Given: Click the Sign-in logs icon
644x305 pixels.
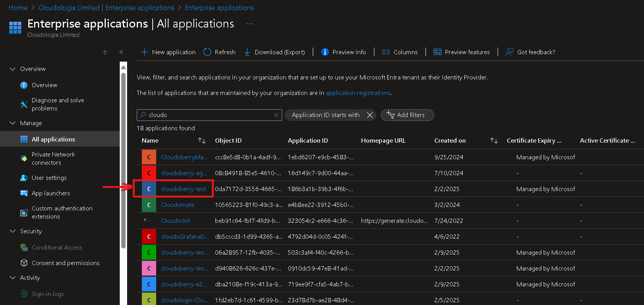Looking at the screenshot, I should (x=24, y=294).
